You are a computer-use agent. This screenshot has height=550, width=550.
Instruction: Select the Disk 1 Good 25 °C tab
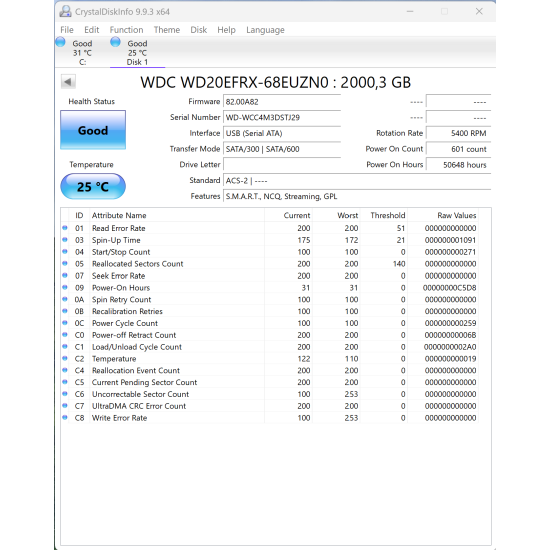[x=137, y=53]
